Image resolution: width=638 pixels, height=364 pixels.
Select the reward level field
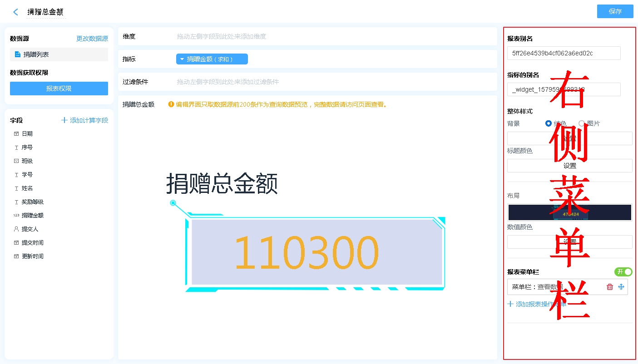pyautogui.click(x=33, y=202)
